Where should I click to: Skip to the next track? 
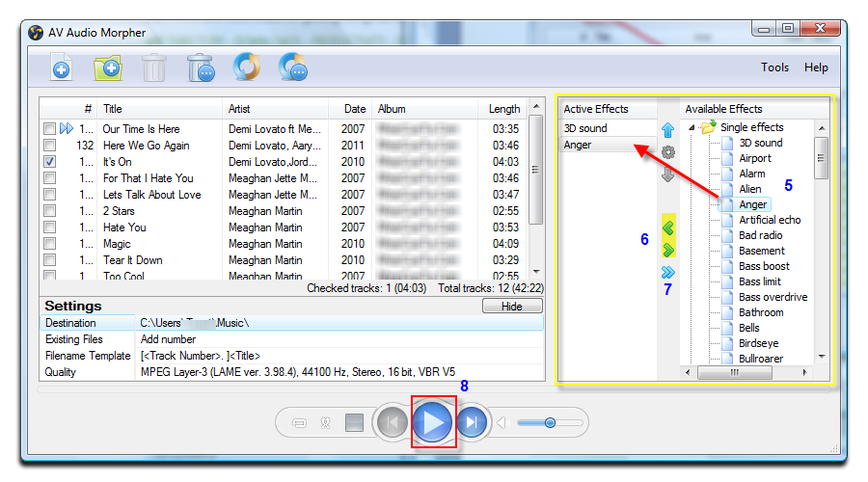[x=472, y=423]
